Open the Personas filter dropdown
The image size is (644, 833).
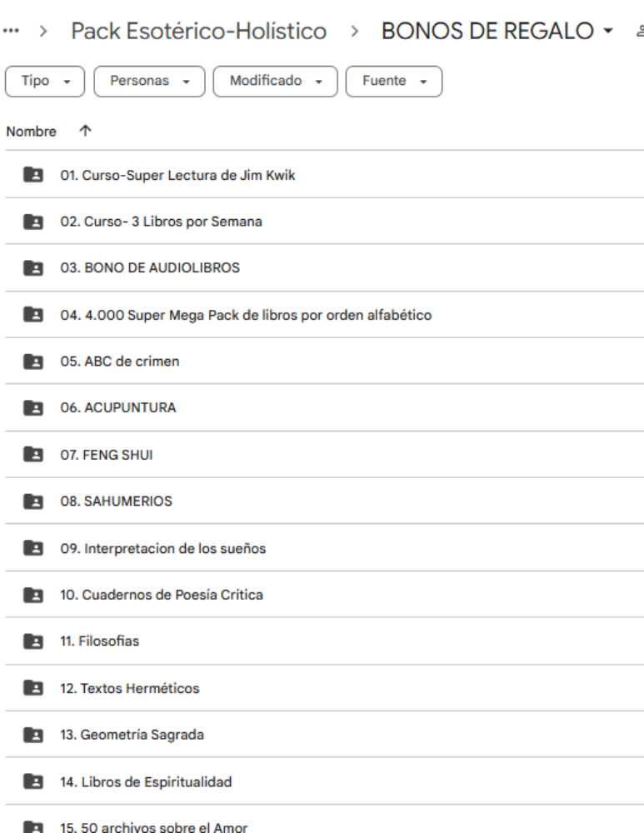pyautogui.click(x=149, y=82)
